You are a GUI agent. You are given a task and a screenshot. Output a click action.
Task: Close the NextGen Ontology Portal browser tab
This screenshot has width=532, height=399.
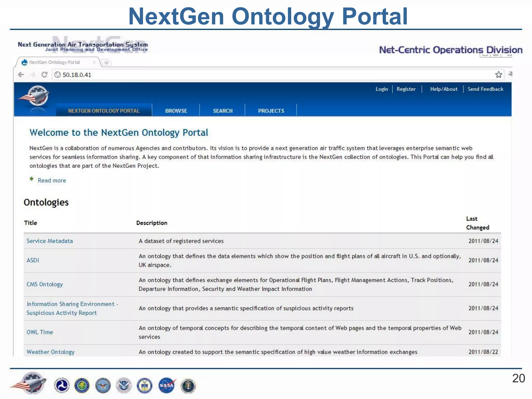(94, 62)
